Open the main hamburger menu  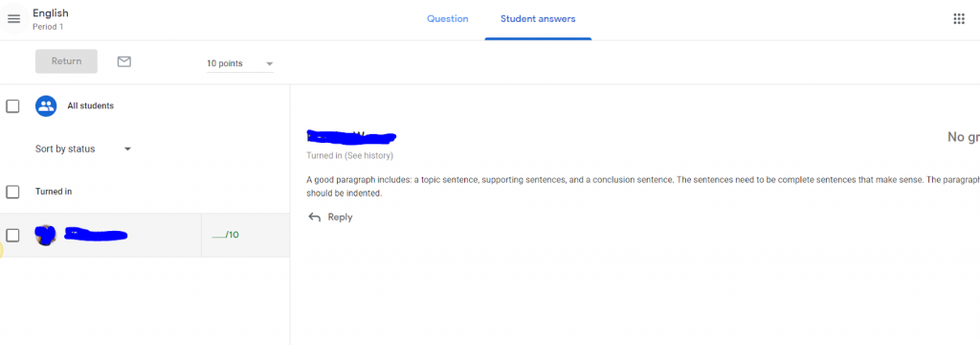tap(13, 19)
